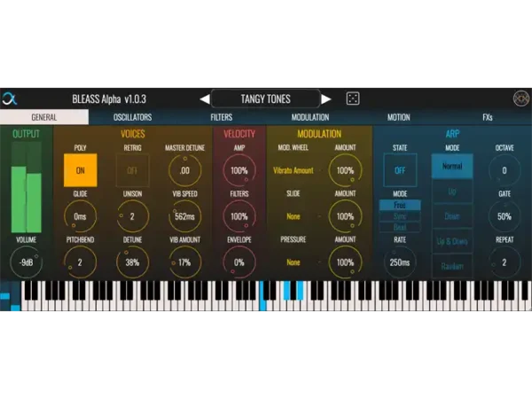Image resolution: width=532 pixels, height=399 pixels.
Task: Click the ARP OCTAVE knob
Action: (x=505, y=170)
